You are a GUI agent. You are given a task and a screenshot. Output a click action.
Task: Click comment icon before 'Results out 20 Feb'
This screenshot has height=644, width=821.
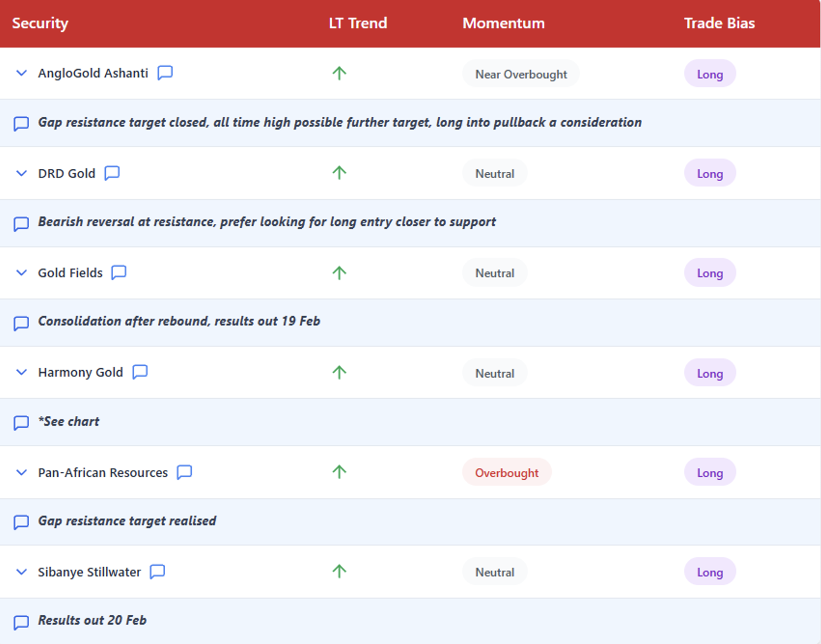coord(21,622)
